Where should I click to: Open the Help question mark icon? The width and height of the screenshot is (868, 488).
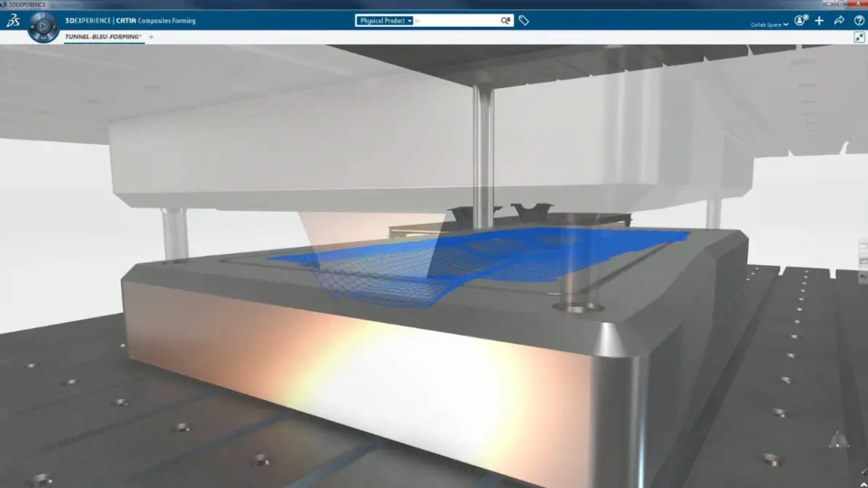tap(859, 21)
